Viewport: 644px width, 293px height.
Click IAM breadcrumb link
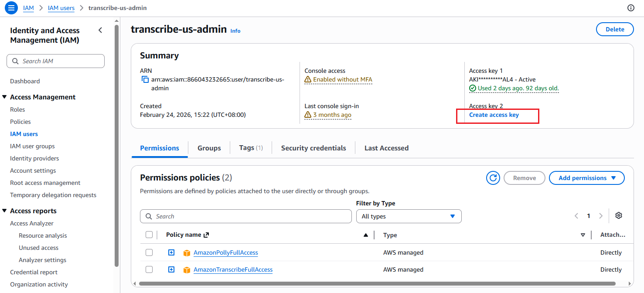pyautogui.click(x=28, y=8)
